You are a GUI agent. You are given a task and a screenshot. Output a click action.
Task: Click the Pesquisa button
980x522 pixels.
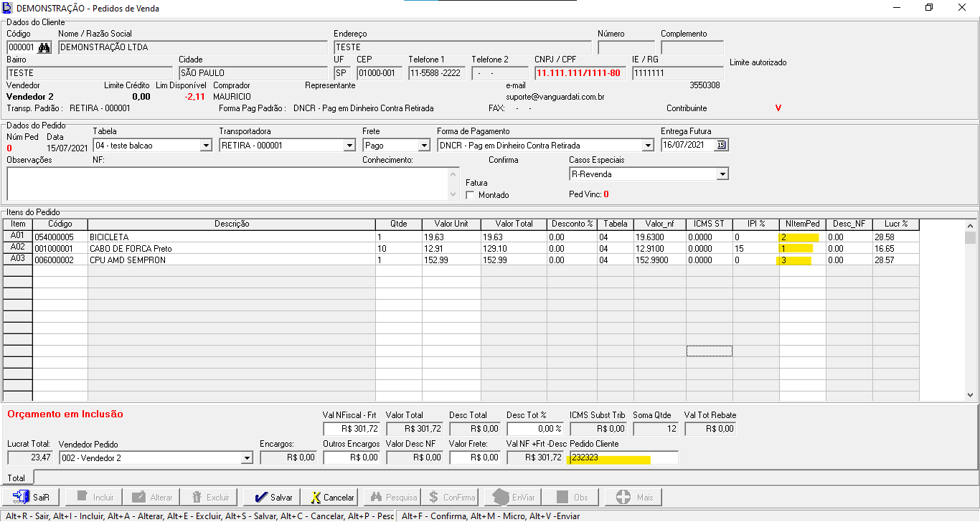pos(392,497)
